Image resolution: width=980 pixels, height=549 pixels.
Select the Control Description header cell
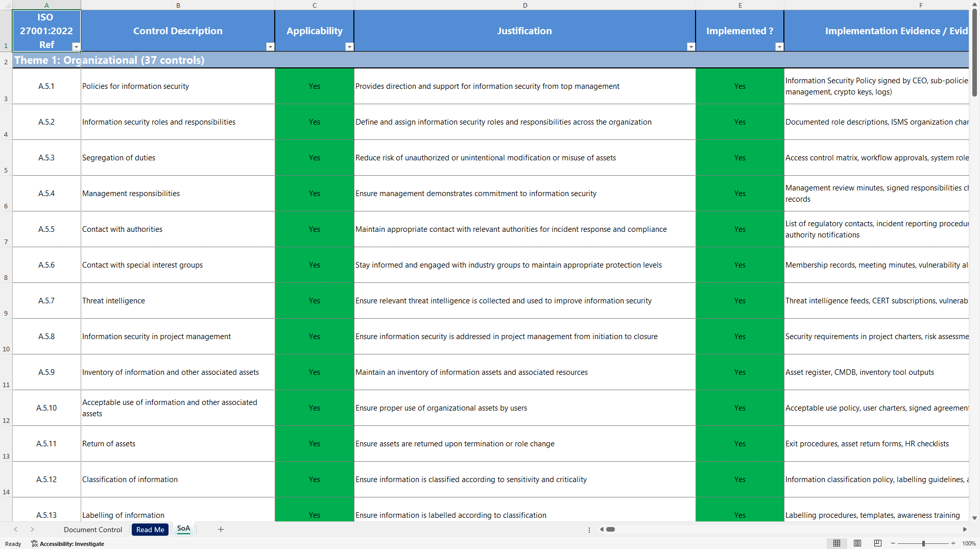[x=178, y=31]
